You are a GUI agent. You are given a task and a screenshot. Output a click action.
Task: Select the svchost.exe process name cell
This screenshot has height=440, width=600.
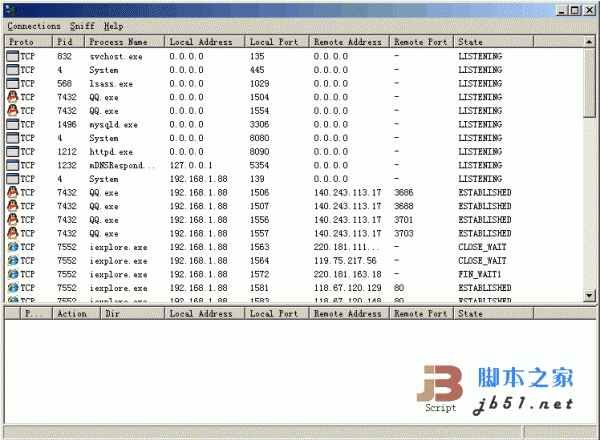(x=116, y=57)
